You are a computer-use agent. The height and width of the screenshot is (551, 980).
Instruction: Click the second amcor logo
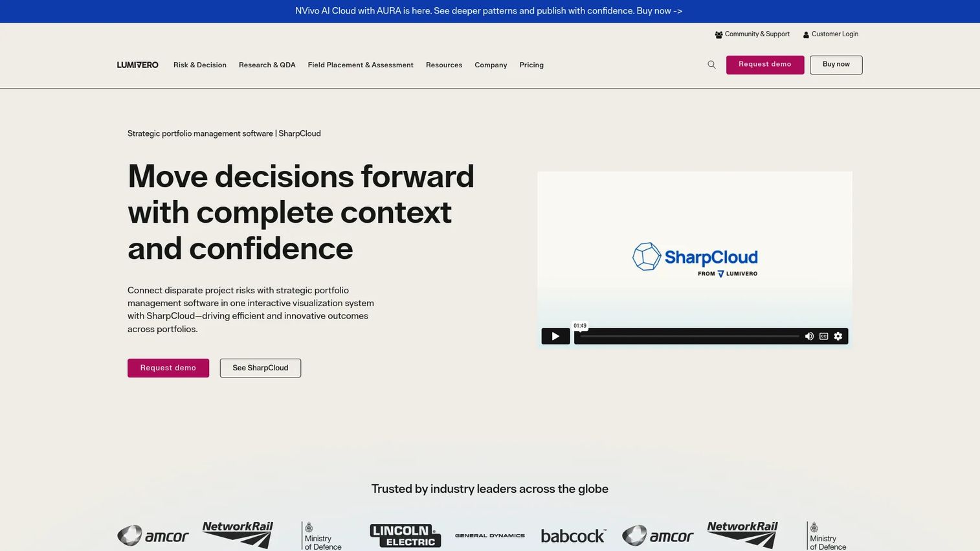[x=658, y=535]
